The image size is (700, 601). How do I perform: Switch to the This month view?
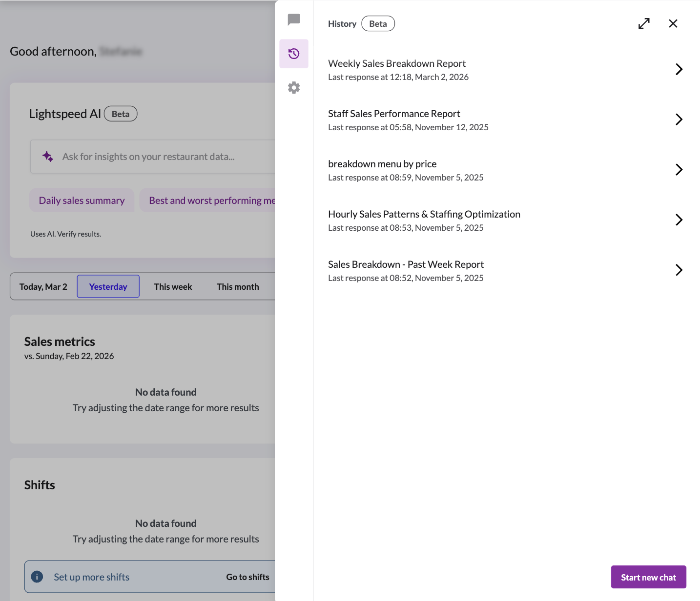click(238, 286)
